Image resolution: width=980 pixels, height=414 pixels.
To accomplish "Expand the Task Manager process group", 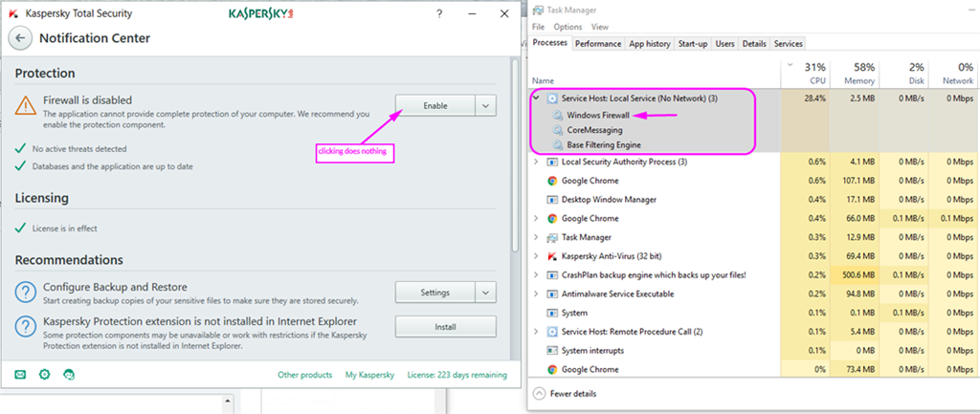I will 536,237.
